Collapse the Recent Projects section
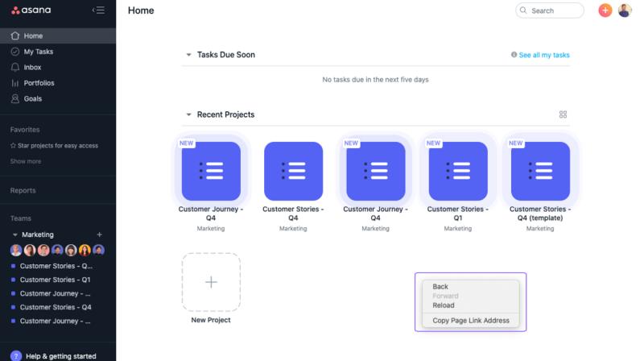This screenshot has height=361, width=644. (188, 114)
